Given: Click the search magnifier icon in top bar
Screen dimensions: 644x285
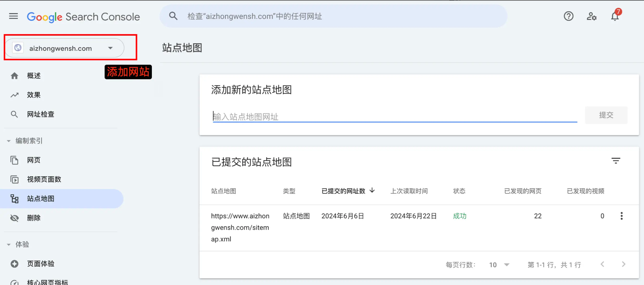Looking at the screenshot, I should [173, 16].
